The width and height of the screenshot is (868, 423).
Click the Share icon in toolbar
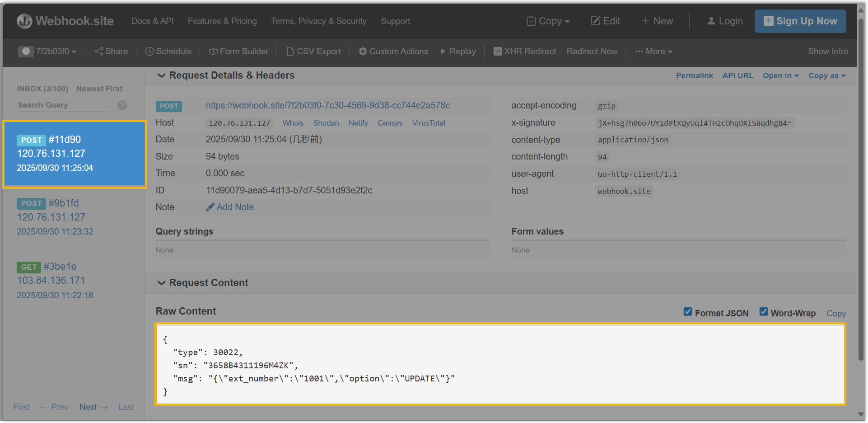point(98,52)
